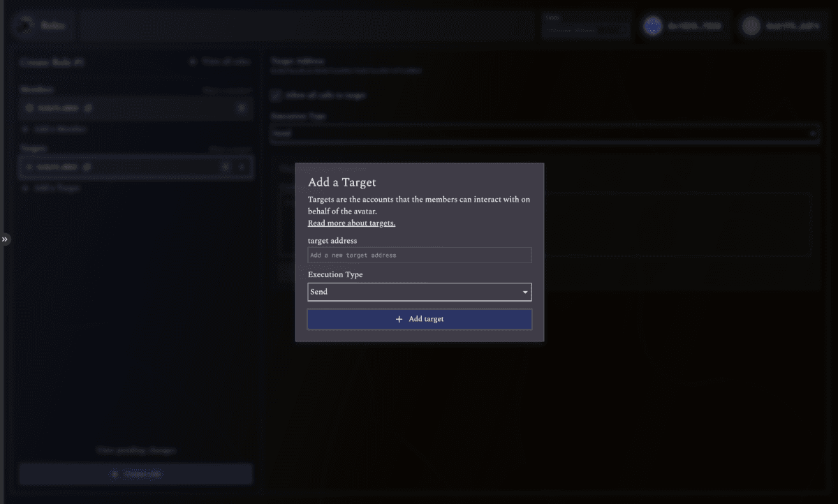Open background Execution Type dropdown behind dialog
838x504 pixels.
point(545,133)
